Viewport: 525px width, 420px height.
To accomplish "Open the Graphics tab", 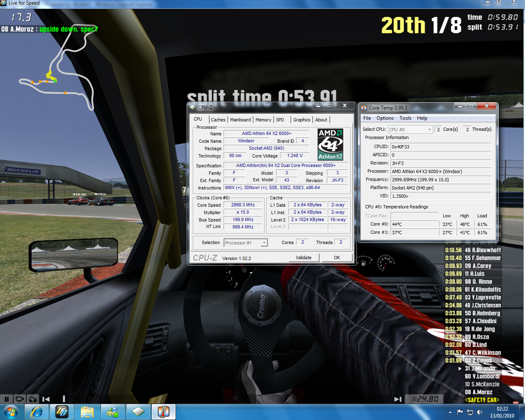I will 302,120.
